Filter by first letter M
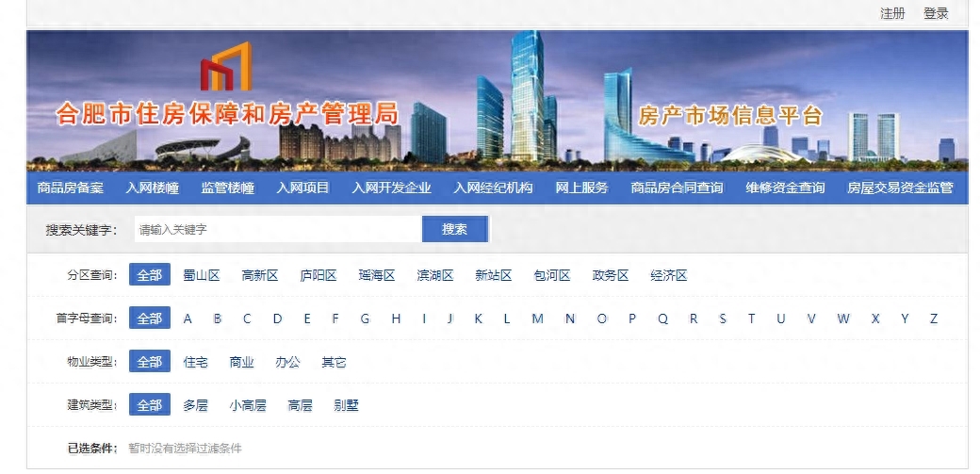The width and height of the screenshot is (980, 474). 537,319
